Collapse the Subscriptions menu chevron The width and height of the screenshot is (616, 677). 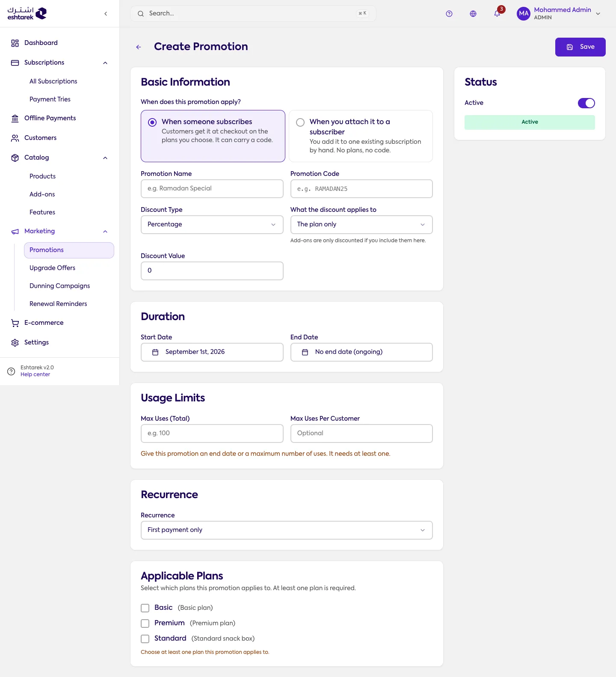point(105,63)
